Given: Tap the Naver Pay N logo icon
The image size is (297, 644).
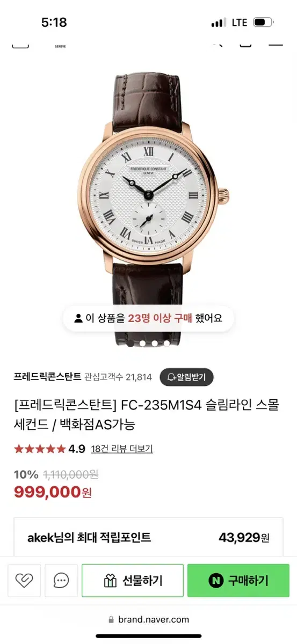Looking at the screenshot, I should click(x=216, y=581).
